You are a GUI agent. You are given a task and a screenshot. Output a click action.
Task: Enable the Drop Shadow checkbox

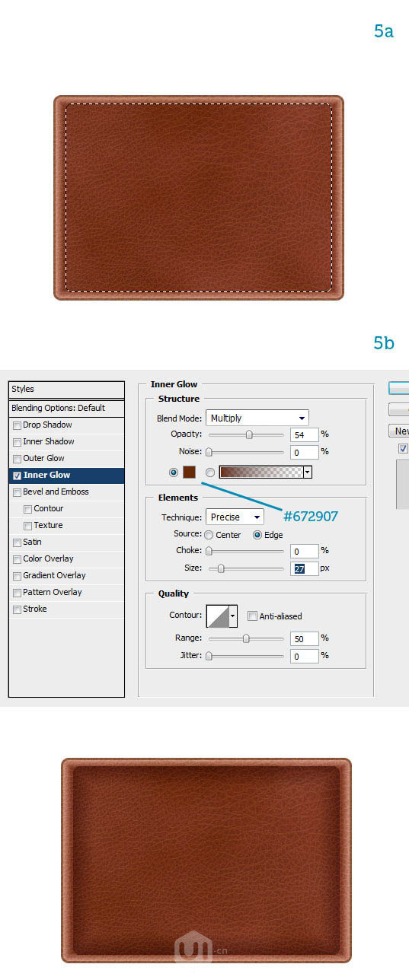point(17,425)
